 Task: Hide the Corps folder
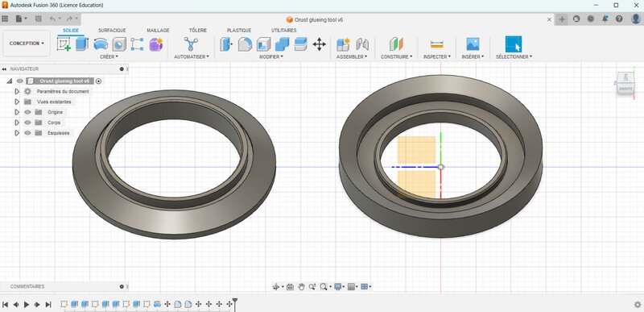(27, 123)
